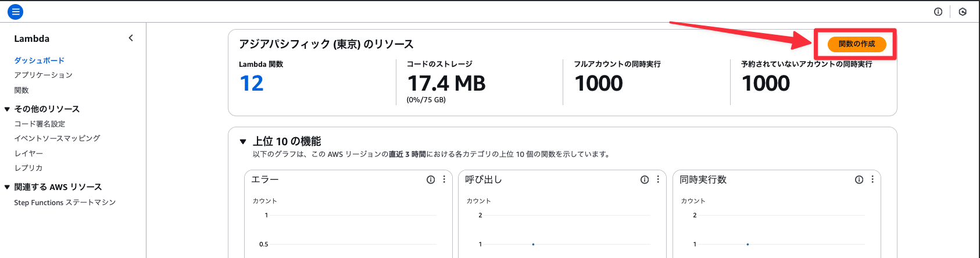The width and height of the screenshot is (980, 258).
Task: Collapse the 上位 10 の機能 panel
Action: (x=243, y=141)
